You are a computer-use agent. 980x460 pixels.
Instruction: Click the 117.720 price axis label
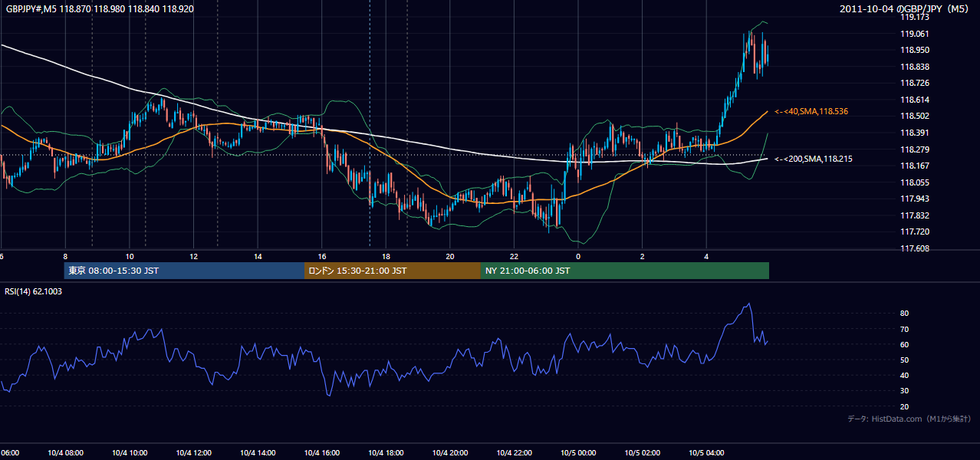[x=915, y=232]
